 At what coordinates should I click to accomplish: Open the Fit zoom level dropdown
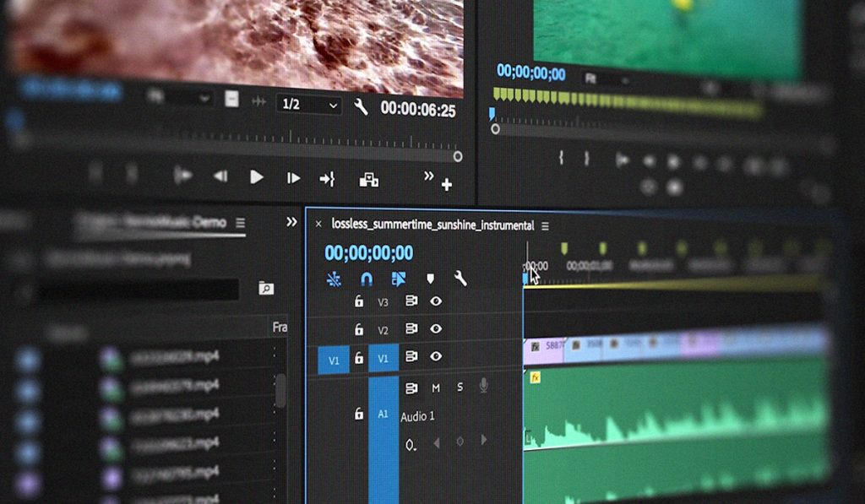[x=607, y=79]
